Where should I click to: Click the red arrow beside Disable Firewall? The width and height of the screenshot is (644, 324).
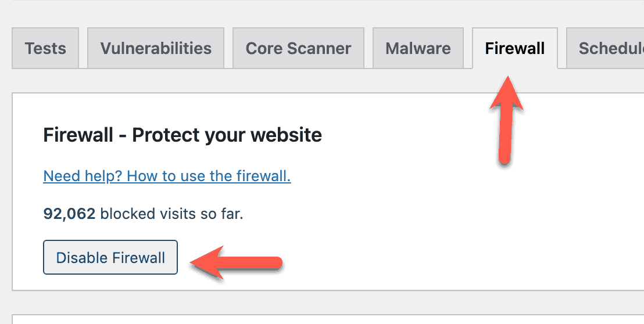coord(236,262)
